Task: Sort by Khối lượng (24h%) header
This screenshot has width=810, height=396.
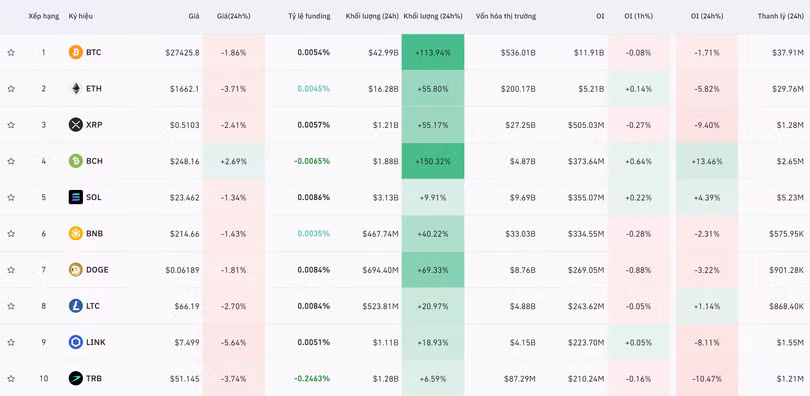Action: coord(433,16)
